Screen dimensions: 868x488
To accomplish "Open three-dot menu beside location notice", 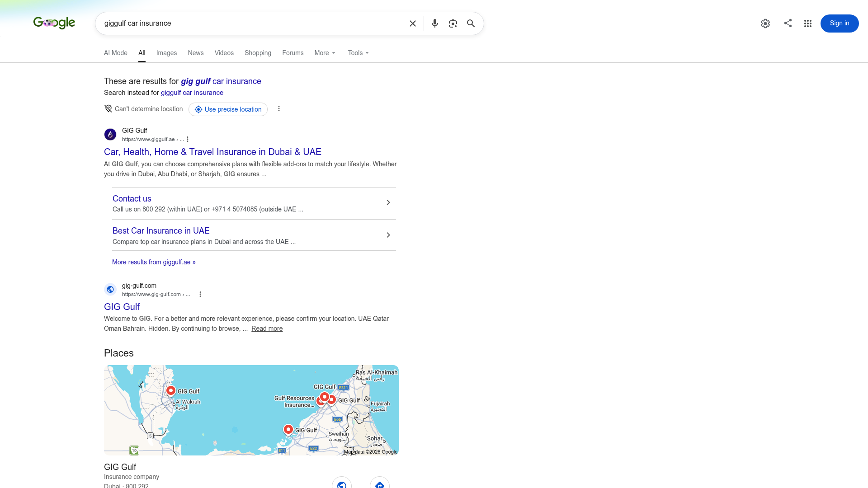I will coord(279,108).
